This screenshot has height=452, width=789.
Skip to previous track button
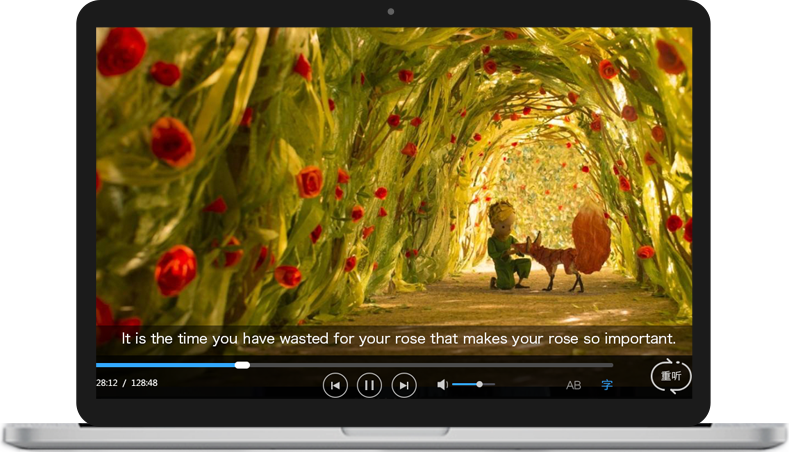tap(335, 385)
